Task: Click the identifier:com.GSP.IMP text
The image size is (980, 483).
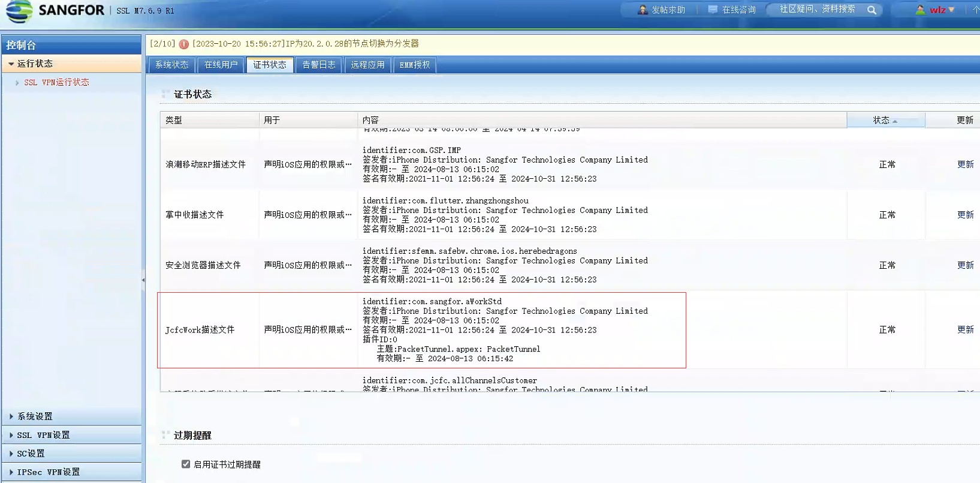Action: [412, 150]
